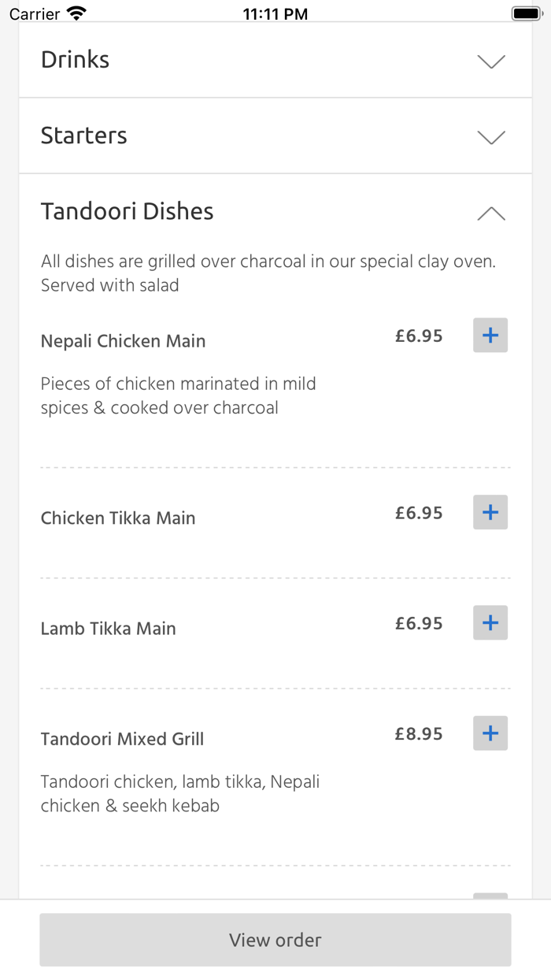Click the Wi-Fi icon in the status bar
The image size is (551, 980).
point(76,12)
